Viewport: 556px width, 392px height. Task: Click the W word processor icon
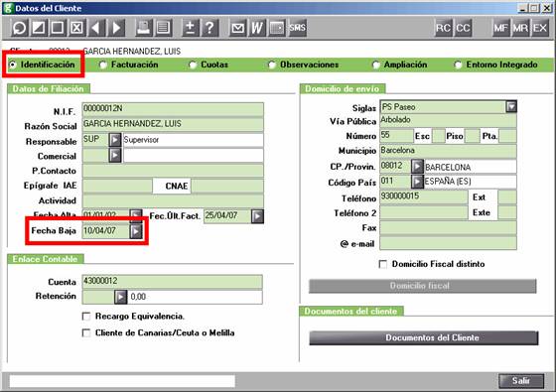coord(257,28)
